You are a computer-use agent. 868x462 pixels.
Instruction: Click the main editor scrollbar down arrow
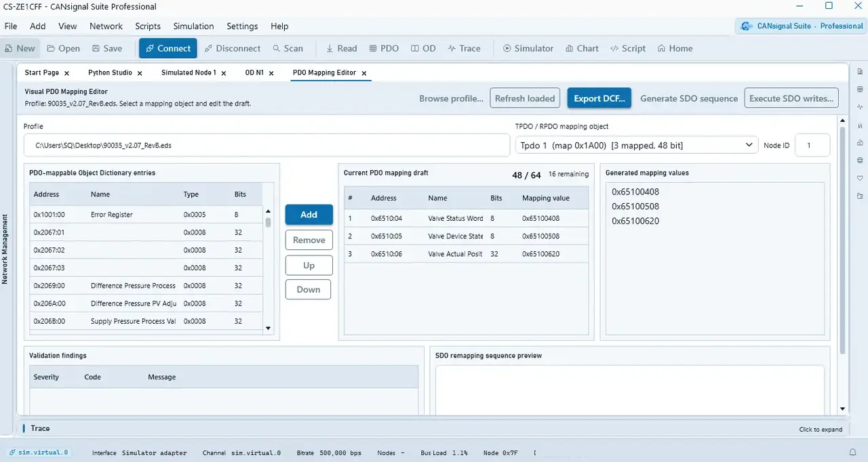coord(842,409)
